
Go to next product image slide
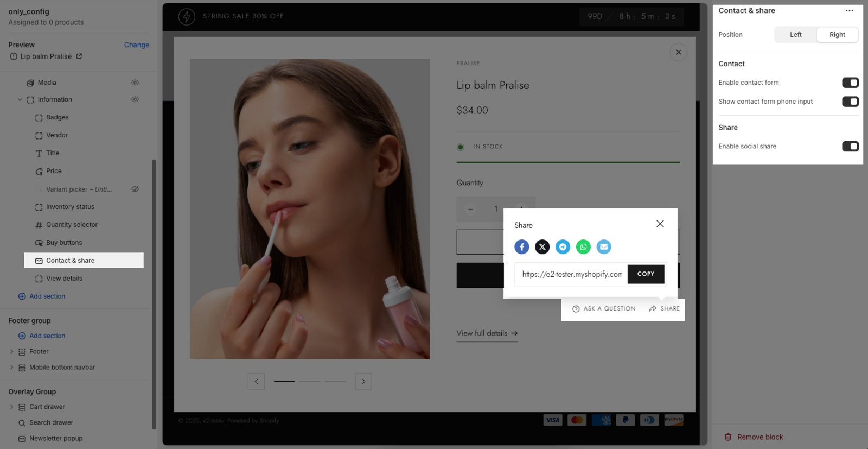point(363,382)
